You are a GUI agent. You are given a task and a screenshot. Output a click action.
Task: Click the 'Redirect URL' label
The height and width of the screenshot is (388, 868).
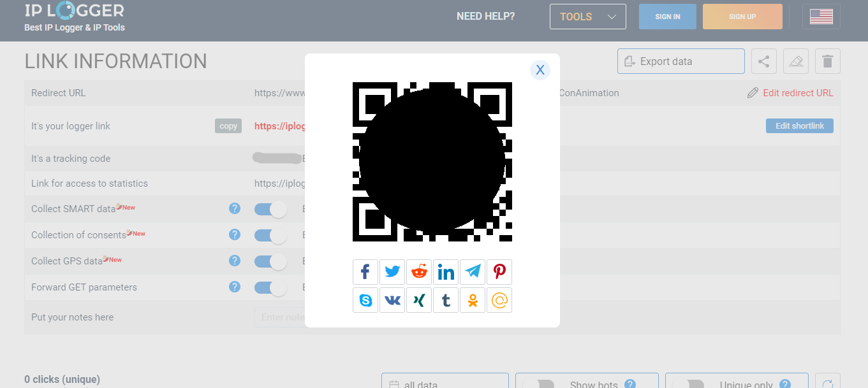click(x=58, y=93)
